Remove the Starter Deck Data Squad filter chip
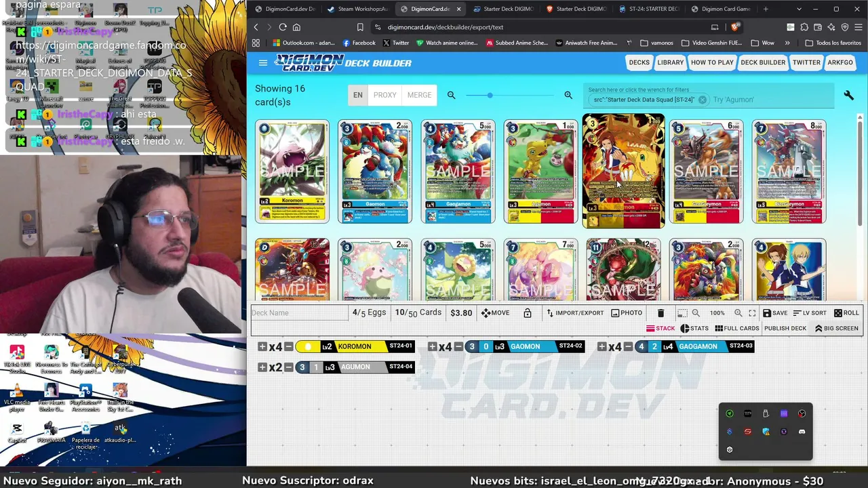The image size is (868, 488). coord(703,100)
